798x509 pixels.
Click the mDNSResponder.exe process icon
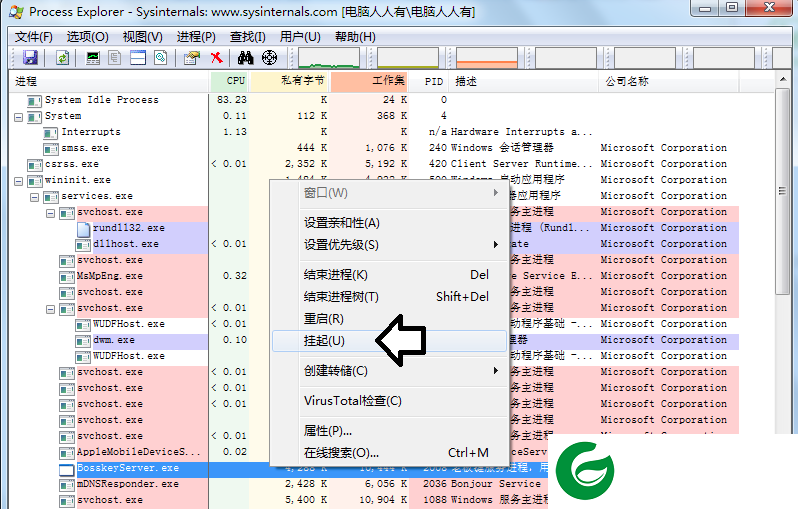tap(67, 485)
